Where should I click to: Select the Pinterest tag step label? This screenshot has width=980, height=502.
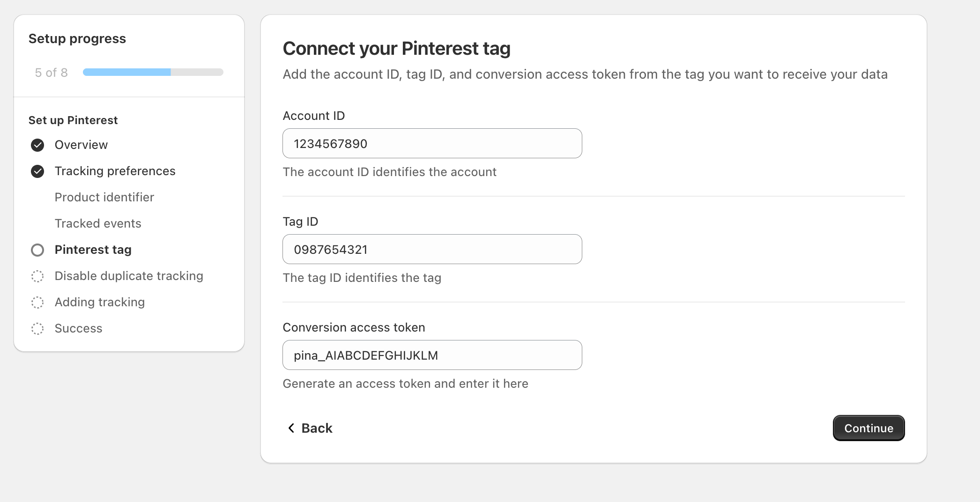click(93, 250)
